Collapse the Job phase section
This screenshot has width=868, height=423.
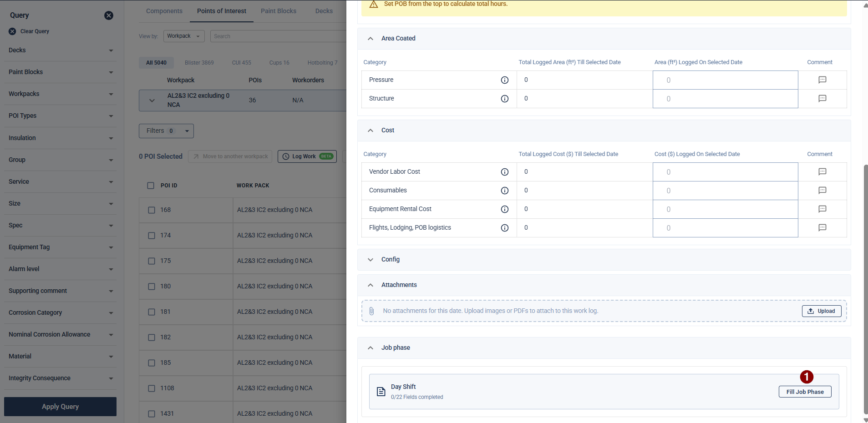(371, 348)
